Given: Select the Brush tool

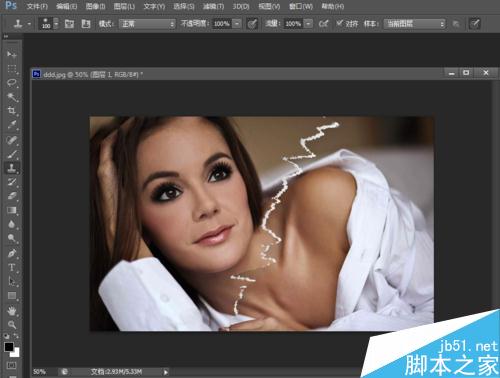Looking at the screenshot, I should [12, 154].
